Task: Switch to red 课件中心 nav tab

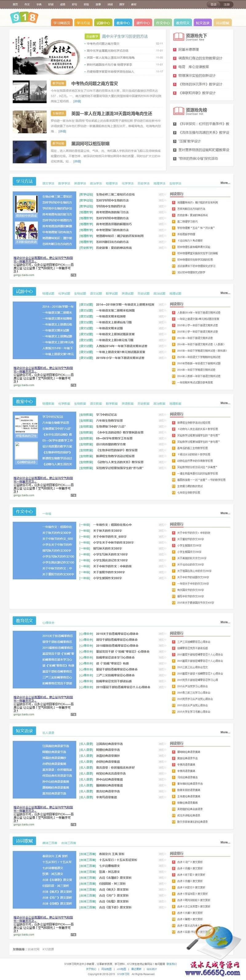Action: click(x=143, y=23)
